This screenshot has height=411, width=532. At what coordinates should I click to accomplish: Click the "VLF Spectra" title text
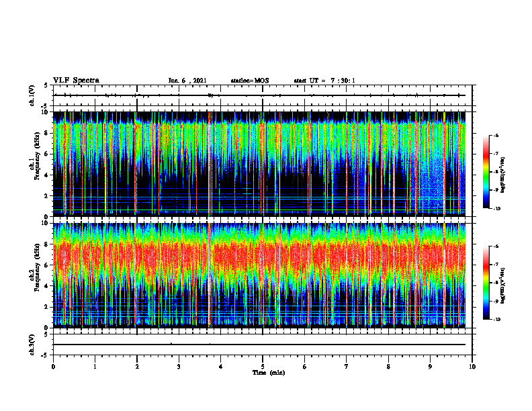pyautogui.click(x=76, y=81)
